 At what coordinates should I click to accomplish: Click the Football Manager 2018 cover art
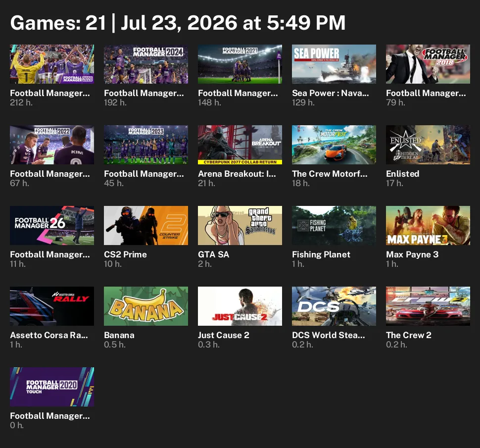[428, 64]
